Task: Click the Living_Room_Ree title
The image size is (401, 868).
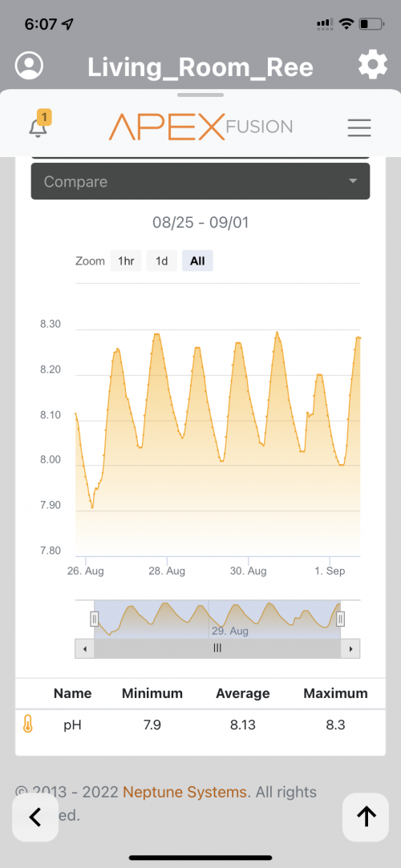Action: coord(200,67)
